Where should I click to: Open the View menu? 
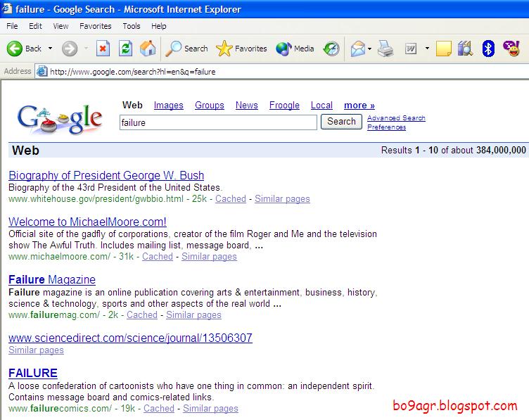pyautogui.click(x=60, y=26)
